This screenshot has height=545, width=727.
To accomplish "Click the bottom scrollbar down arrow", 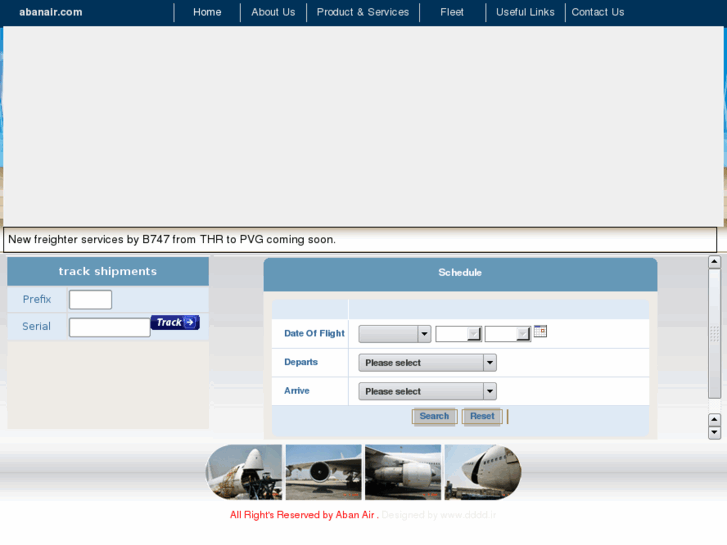I will [x=714, y=433].
